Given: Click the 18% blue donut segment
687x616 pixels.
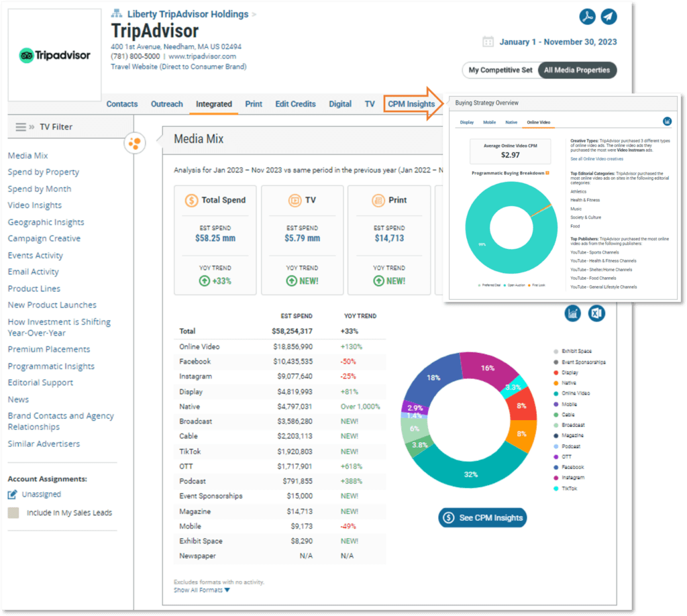Looking at the screenshot, I should [433, 377].
